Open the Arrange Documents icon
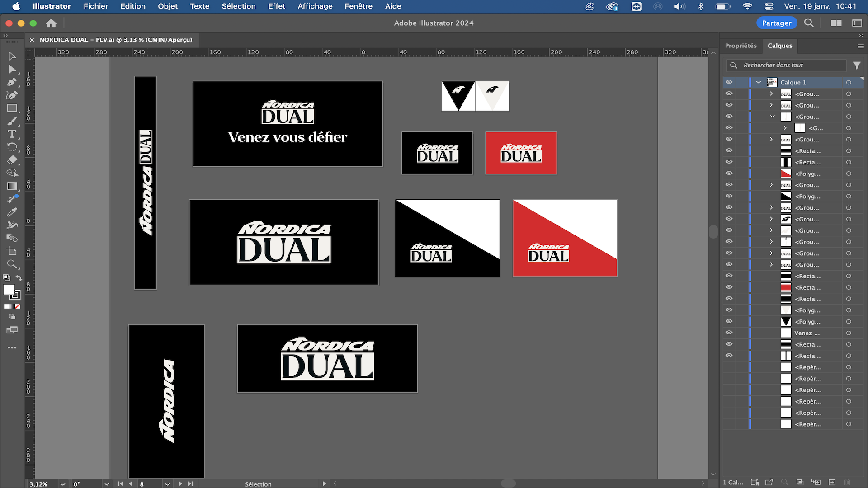This screenshot has height=488, width=868. click(836, 23)
